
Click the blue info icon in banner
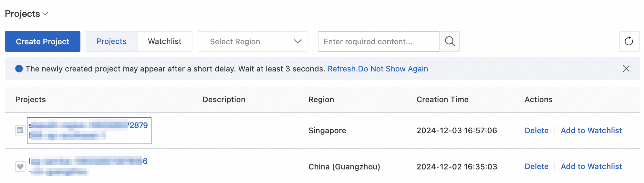click(x=19, y=69)
